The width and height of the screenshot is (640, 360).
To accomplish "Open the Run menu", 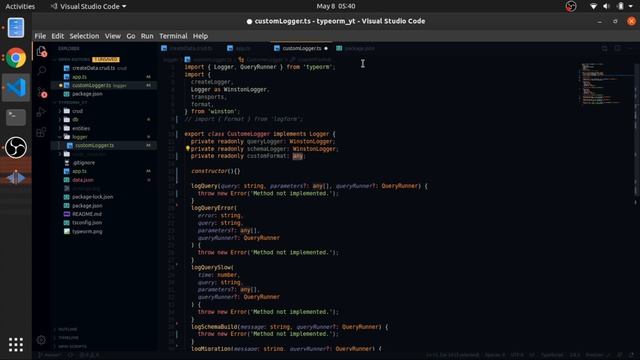I will (147, 36).
